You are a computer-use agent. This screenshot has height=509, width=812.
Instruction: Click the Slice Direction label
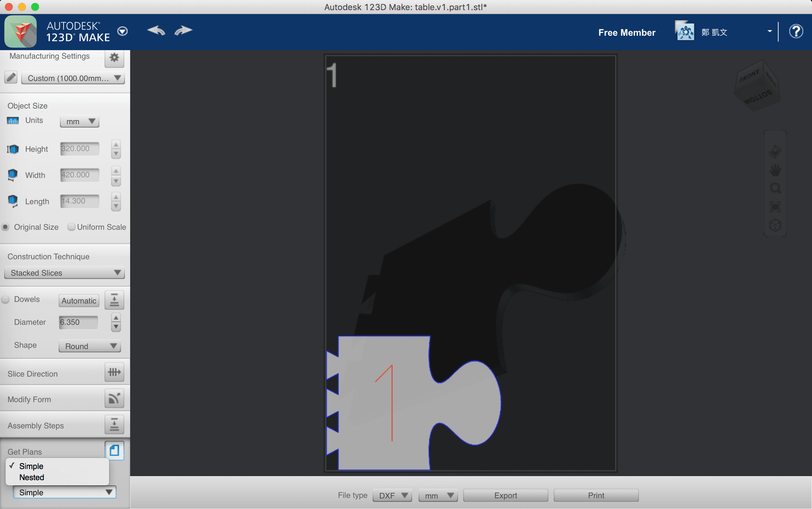(x=33, y=374)
